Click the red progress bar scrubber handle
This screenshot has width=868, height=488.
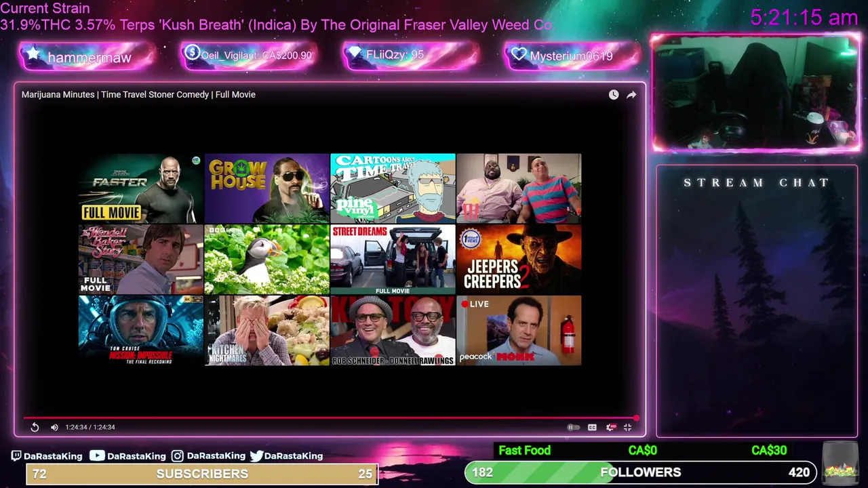636,418
